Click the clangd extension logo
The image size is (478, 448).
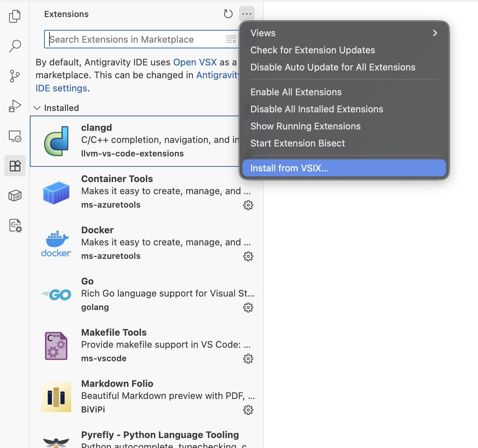(x=56, y=141)
